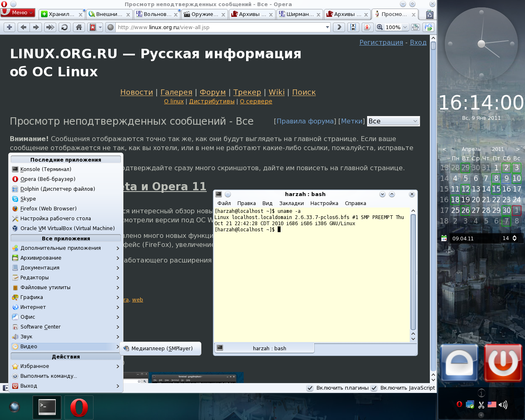Open the red Меню button in Opera
This screenshot has height=420, width=525.
click(x=18, y=13)
